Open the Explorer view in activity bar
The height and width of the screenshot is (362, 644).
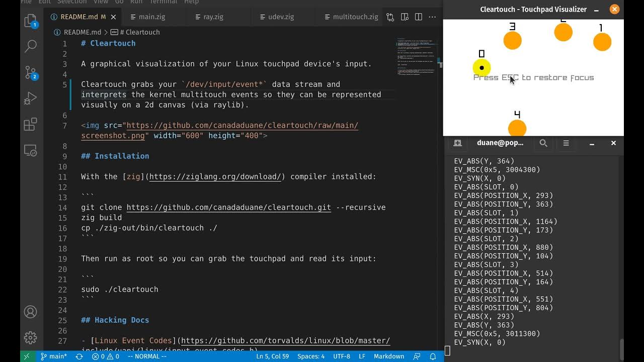(30, 21)
